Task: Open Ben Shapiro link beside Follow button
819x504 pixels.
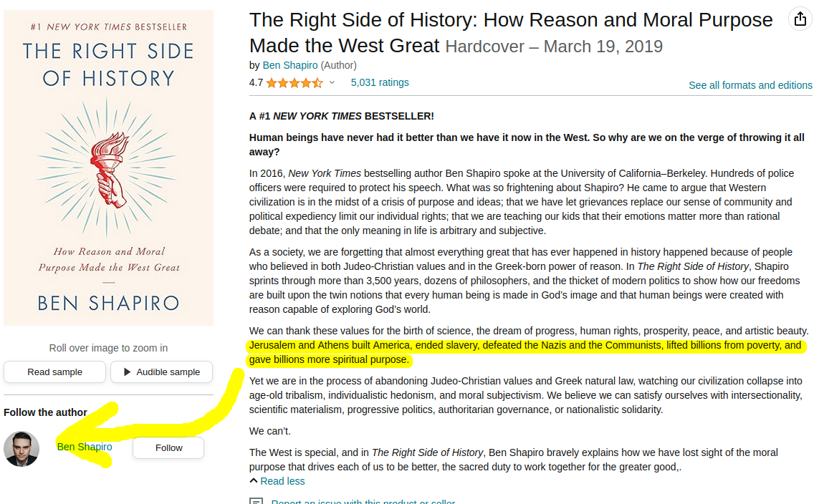Action: click(x=85, y=447)
